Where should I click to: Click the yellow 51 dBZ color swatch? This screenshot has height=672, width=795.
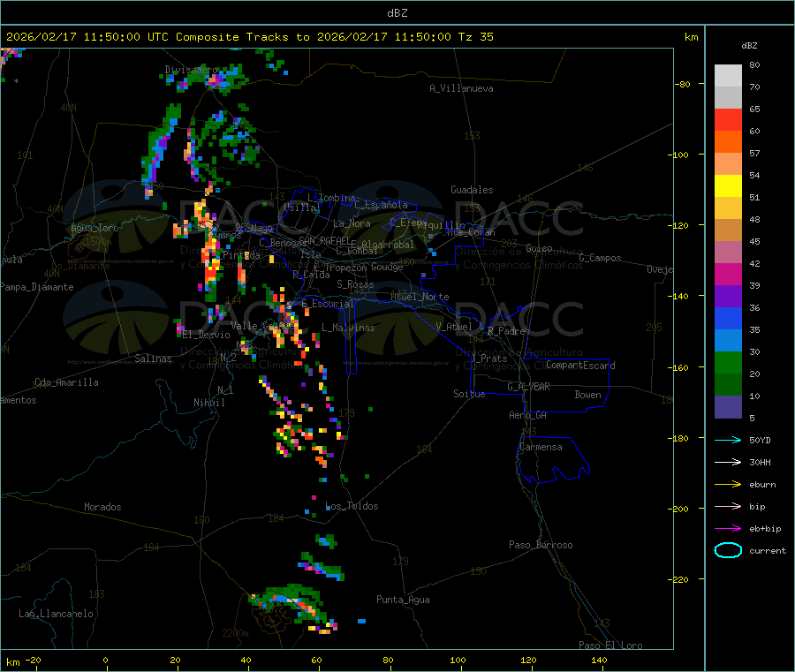pos(728,186)
